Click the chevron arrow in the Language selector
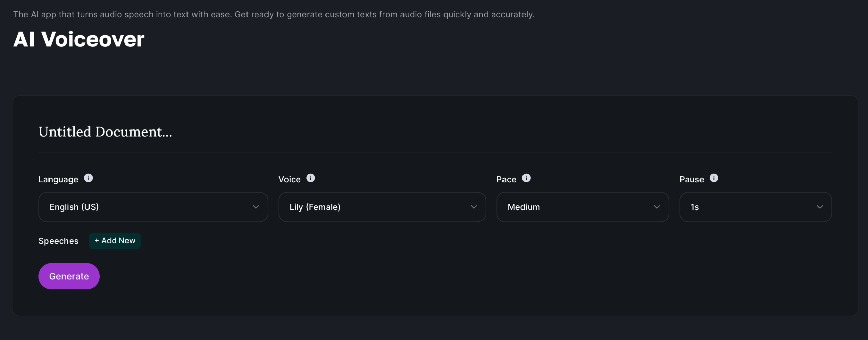This screenshot has height=340, width=868. (x=256, y=207)
